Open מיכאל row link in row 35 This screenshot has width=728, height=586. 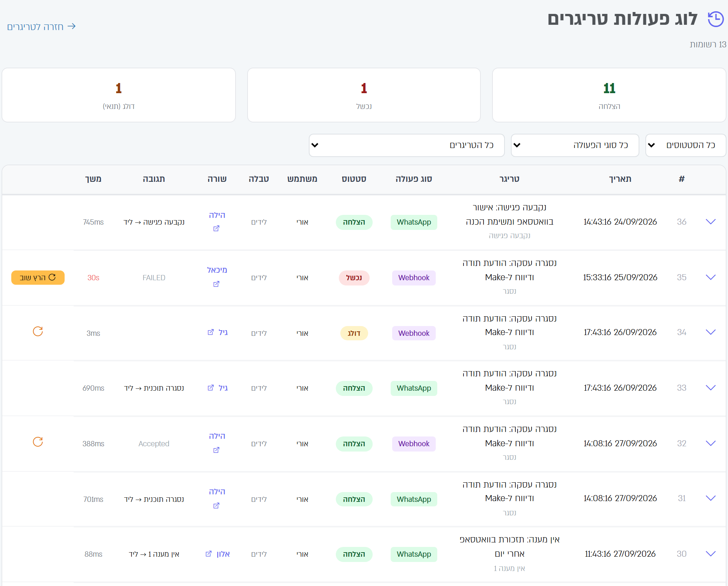[217, 270]
